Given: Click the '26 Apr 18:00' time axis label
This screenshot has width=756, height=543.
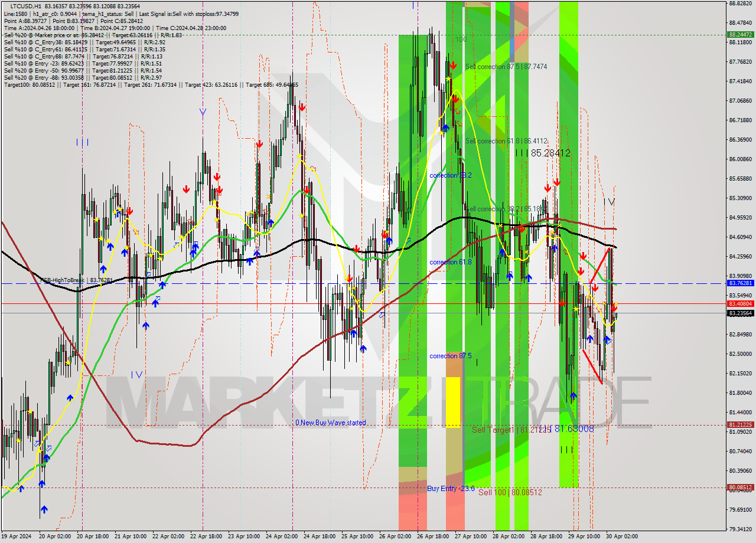Looking at the screenshot, I should [x=433, y=537].
